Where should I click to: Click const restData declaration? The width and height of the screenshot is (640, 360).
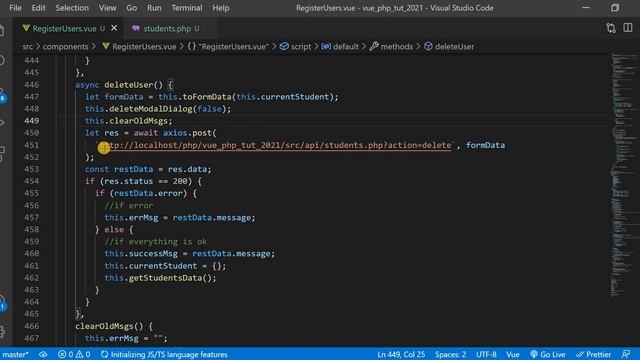pyautogui.click(x=148, y=169)
